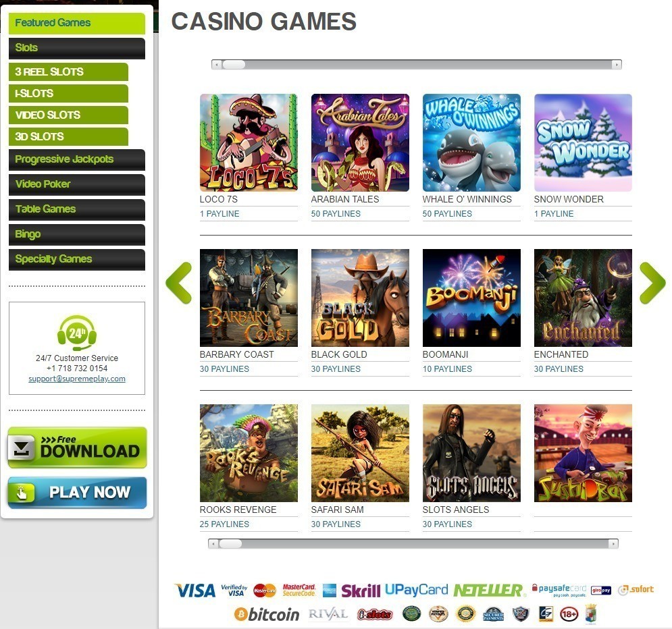Click the Free Download button
The width and height of the screenshot is (672, 629).
coord(77,447)
